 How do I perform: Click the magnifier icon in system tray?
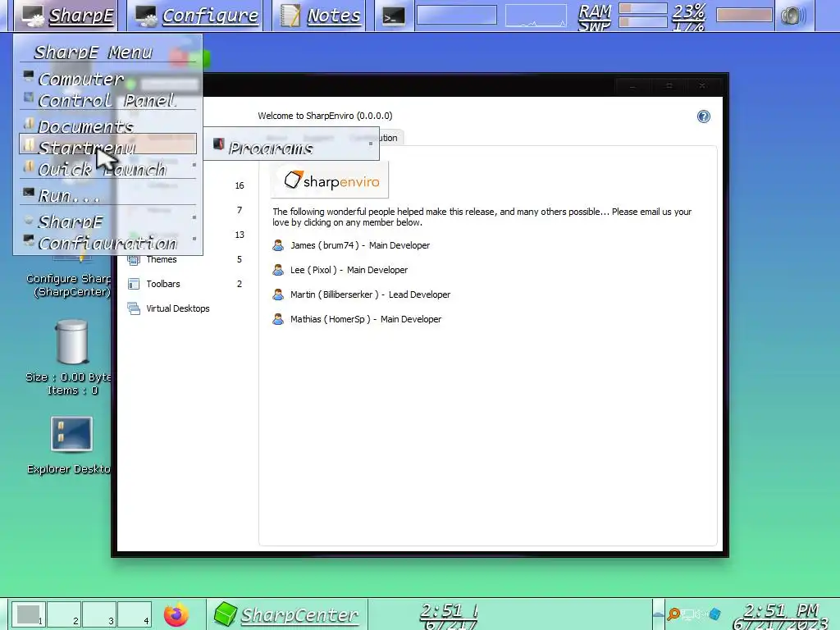(674, 614)
